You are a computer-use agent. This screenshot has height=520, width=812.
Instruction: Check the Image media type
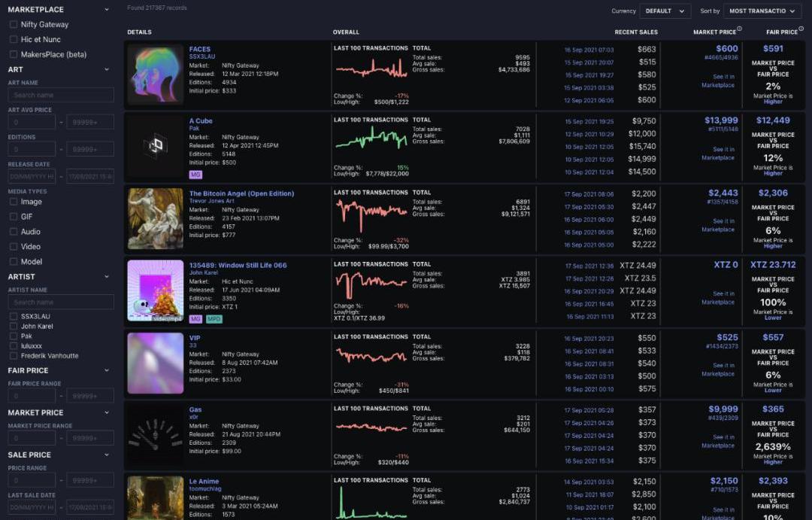click(x=14, y=202)
